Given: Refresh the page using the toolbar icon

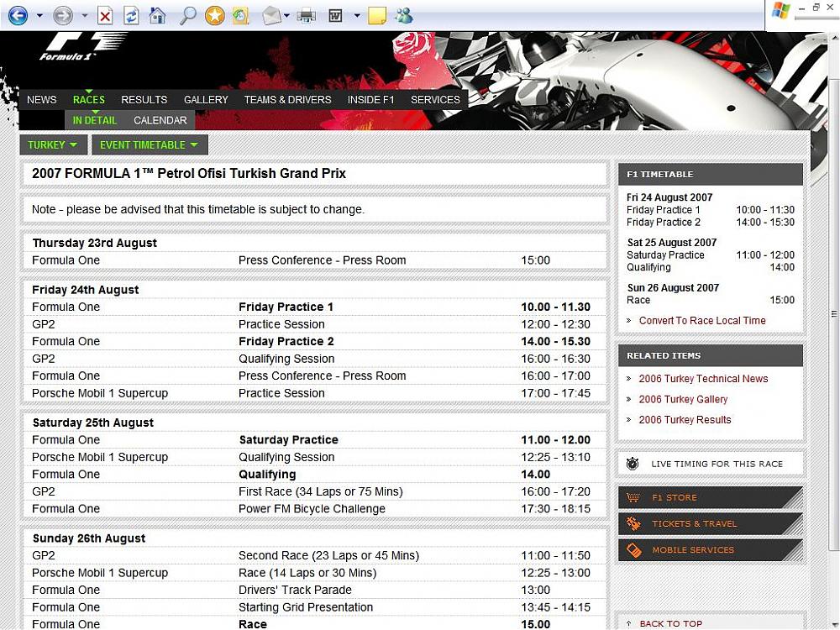Looking at the screenshot, I should [x=131, y=15].
